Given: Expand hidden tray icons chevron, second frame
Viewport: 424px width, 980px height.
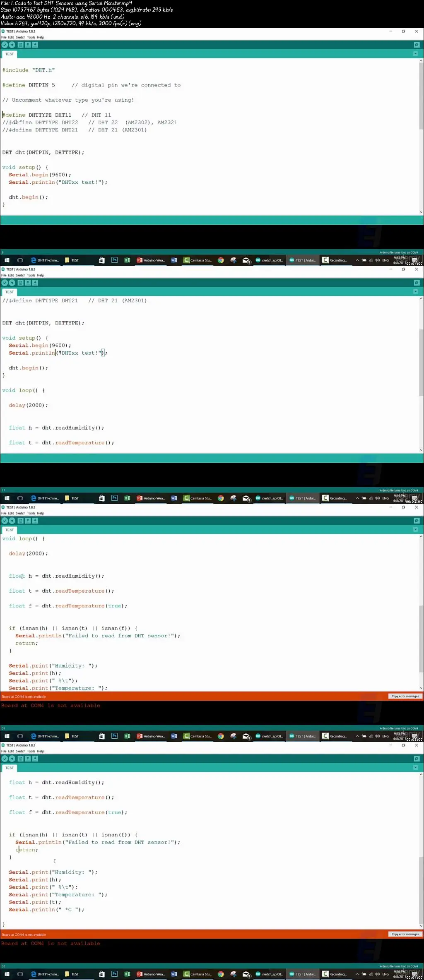Looking at the screenshot, I should point(357,498).
